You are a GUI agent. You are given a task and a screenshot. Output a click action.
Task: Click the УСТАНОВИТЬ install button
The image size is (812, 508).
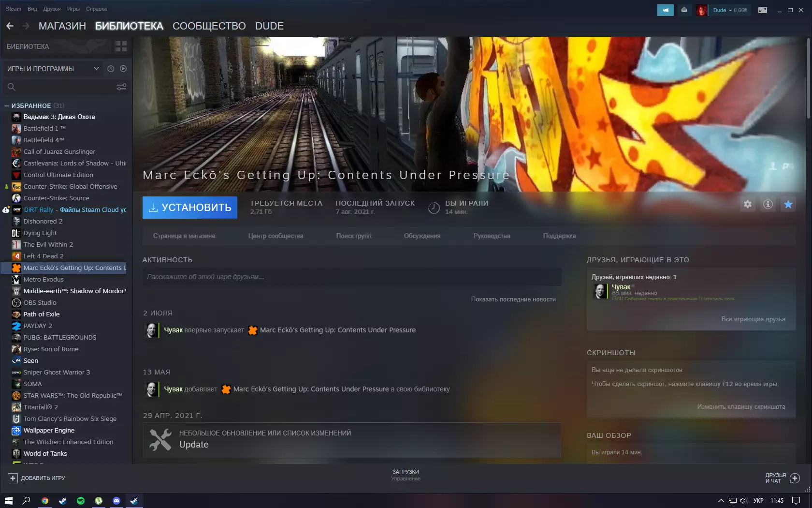point(190,208)
